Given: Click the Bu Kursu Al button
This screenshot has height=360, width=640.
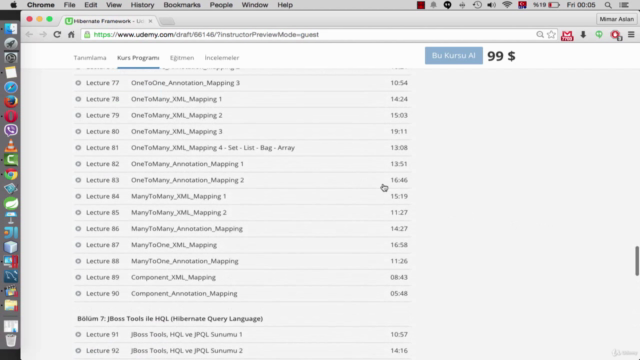Looking at the screenshot, I should click(453, 56).
